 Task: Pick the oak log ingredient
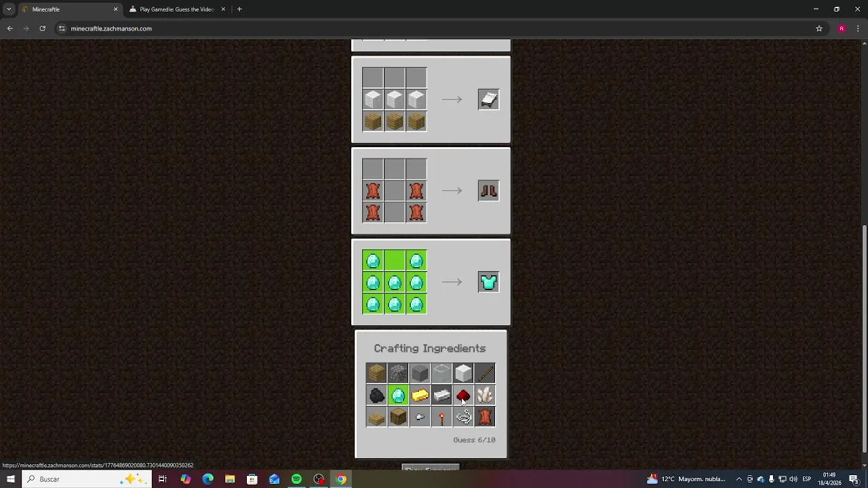398,417
